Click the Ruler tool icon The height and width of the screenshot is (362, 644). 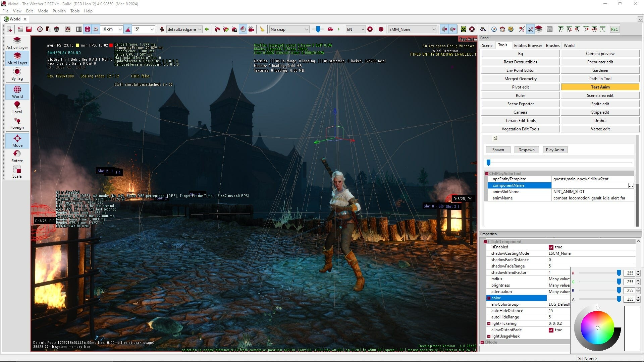[x=521, y=95]
